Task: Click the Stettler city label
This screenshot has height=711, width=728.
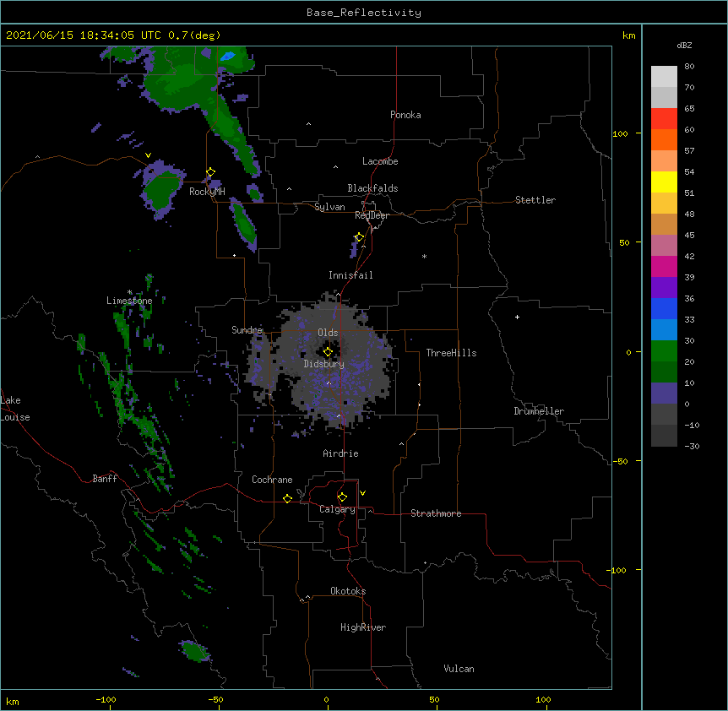Action: (535, 200)
